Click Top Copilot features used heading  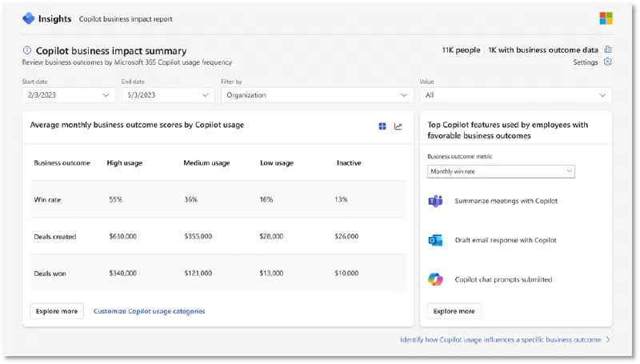pos(508,130)
